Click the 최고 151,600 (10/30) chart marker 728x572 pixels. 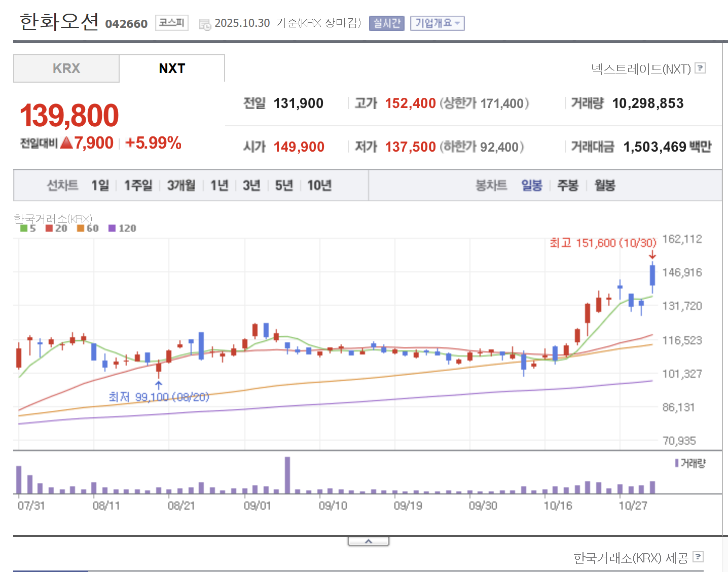603,243
